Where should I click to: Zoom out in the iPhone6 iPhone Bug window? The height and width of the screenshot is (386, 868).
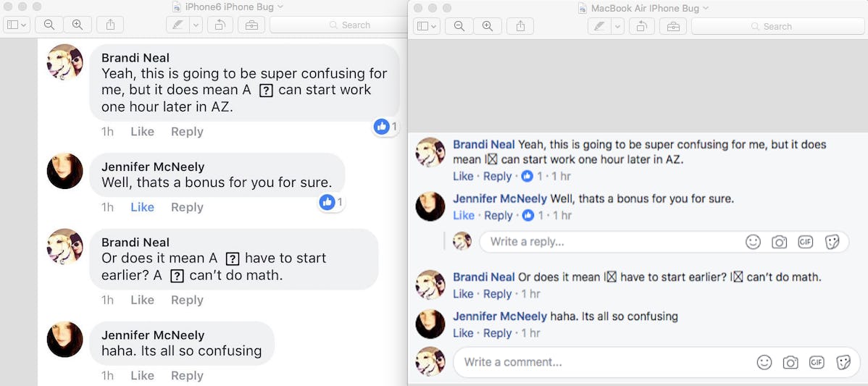tap(49, 25)
